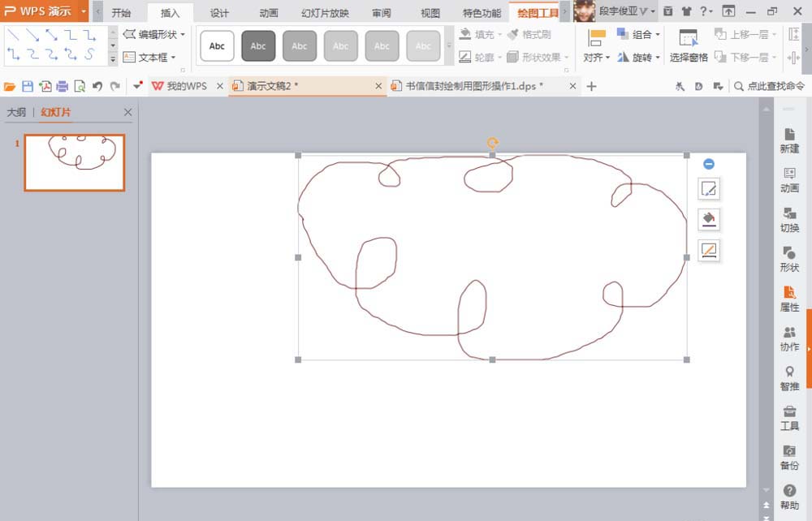The height and width of the screenshot is (521, 812).
Task: Open the Shapes panel in right sidebar
Action: tap(788, 258)
